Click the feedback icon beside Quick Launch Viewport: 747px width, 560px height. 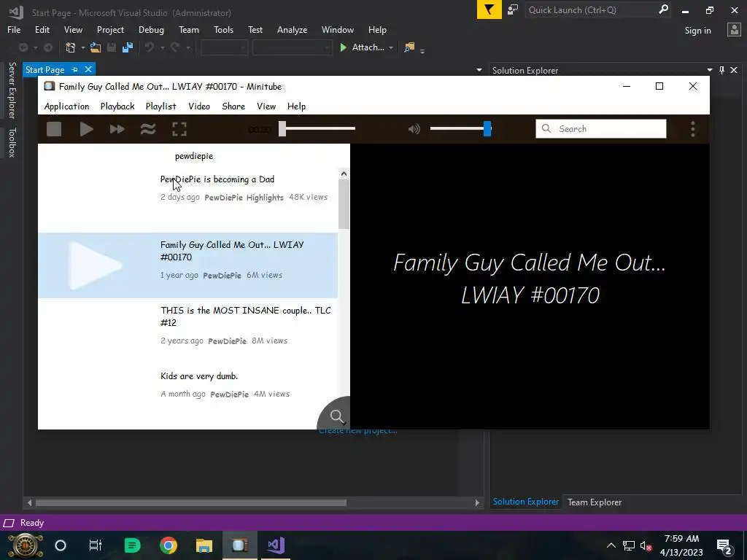[513, 9]
